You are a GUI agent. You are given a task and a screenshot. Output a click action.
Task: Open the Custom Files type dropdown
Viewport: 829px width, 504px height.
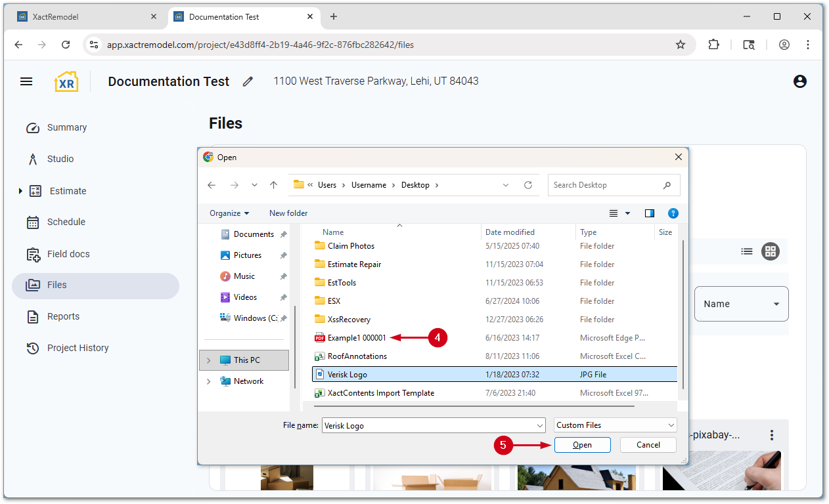[615, 425]
